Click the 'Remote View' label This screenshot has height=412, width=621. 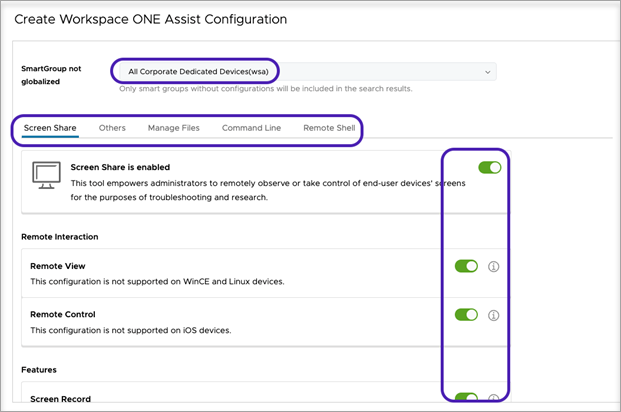point(58,266)
